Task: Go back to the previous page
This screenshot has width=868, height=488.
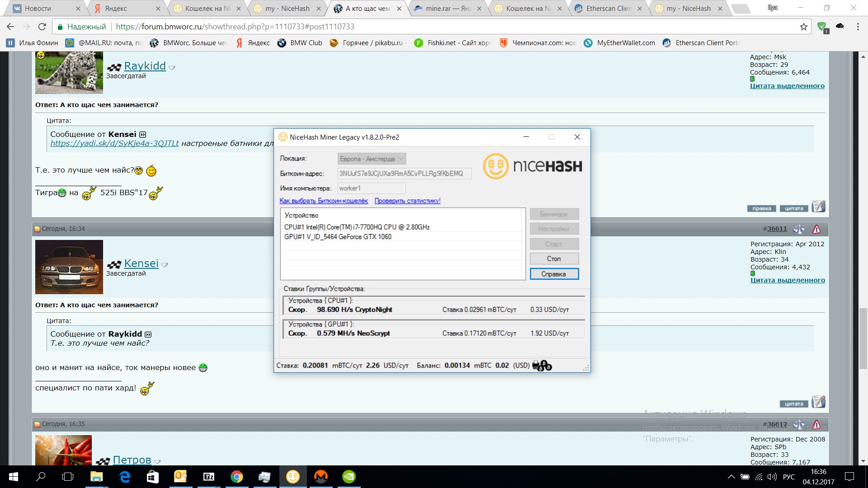Action: coord(10,27)
